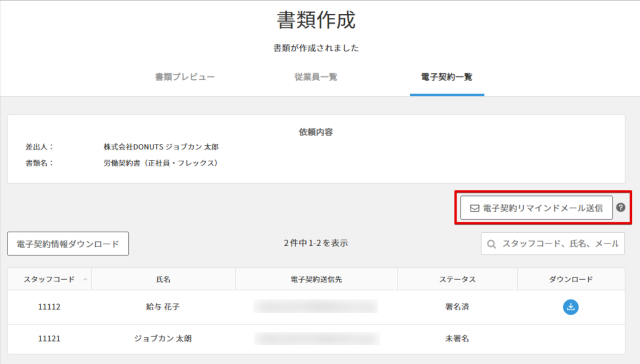Image resolution: width=640 pixels, height=364 pixels.
Task: Select the staff code 11121 cell
Action: (49, 339)
